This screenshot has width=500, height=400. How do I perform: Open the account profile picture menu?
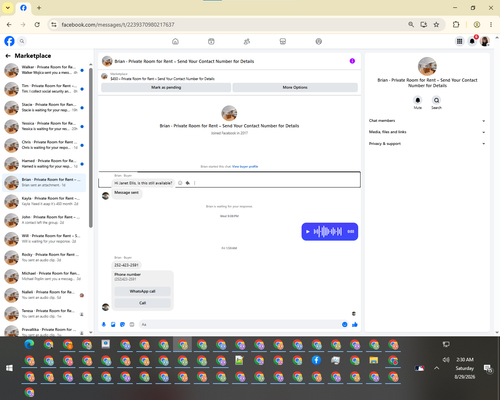pos(485,41)
